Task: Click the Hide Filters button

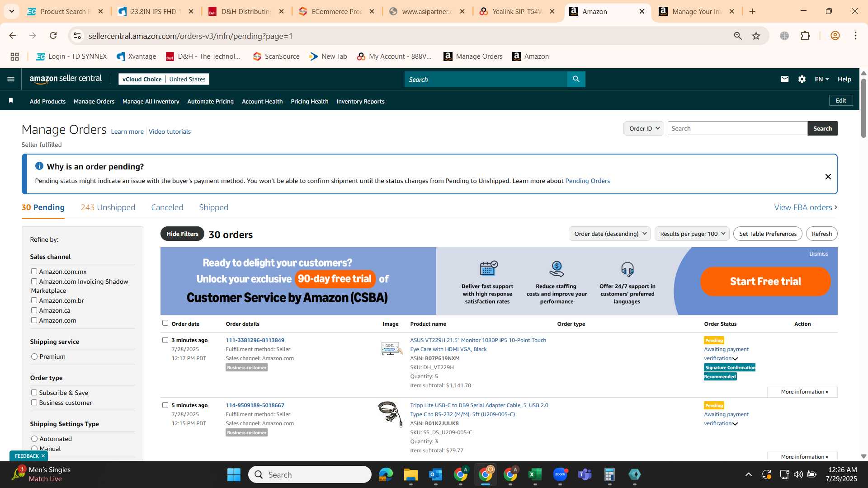Action: pyautogui.click(x=182, y=234)
